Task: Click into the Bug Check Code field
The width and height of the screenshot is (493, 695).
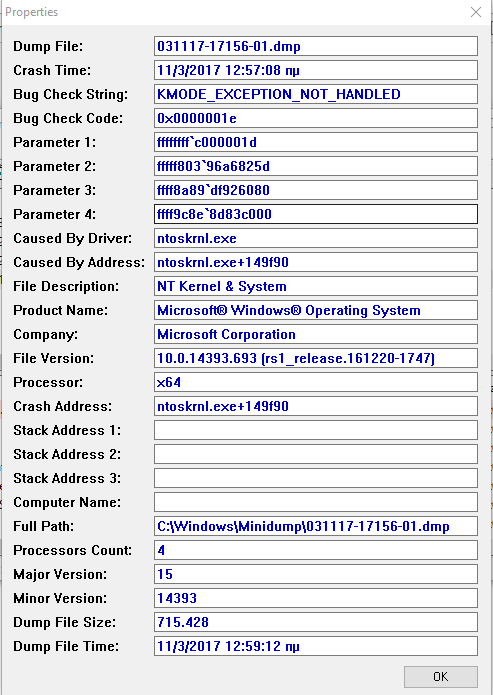Action: 316,118
